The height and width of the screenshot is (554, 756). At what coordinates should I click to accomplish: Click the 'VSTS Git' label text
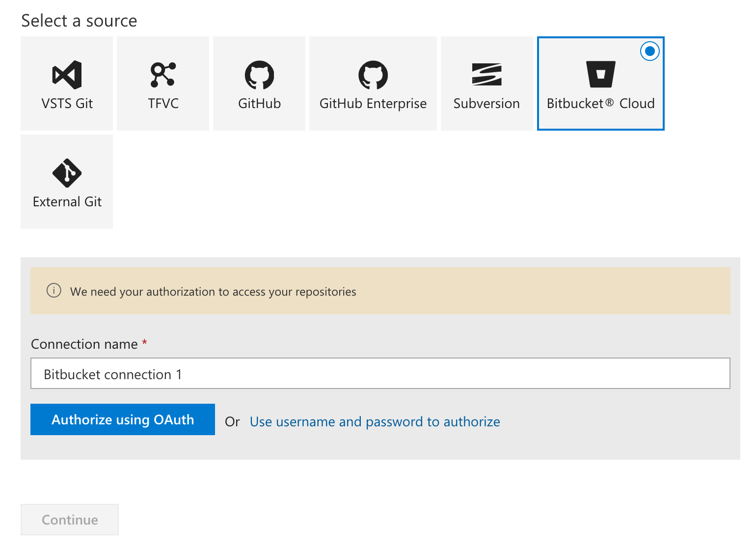click(67, 103)
